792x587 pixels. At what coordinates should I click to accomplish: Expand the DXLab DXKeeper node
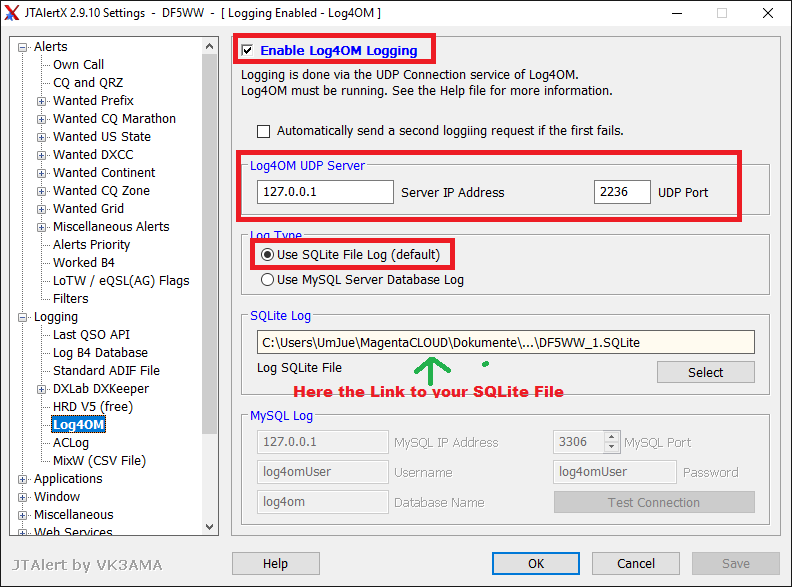tap(41, 389)
